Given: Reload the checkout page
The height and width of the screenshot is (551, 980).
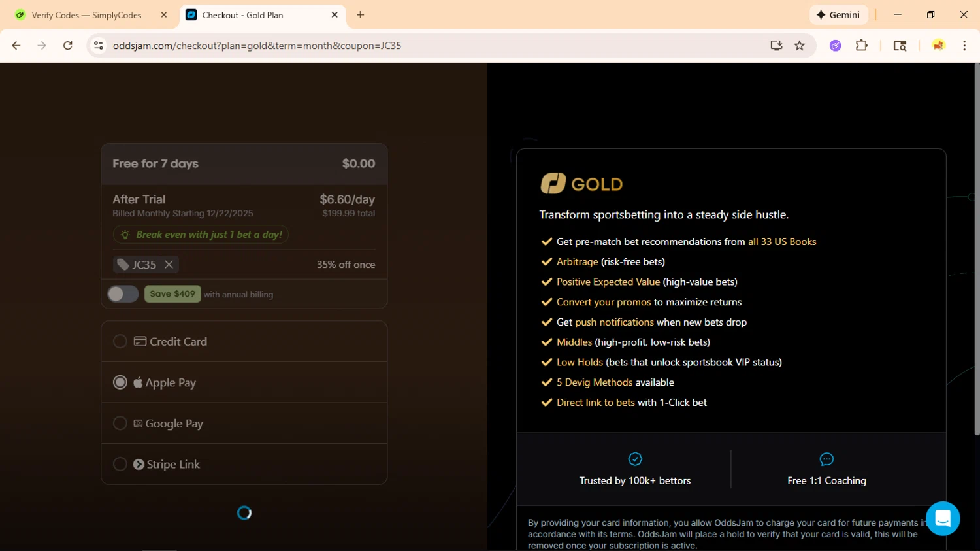Looking at the screenshot, I should 68,46.
